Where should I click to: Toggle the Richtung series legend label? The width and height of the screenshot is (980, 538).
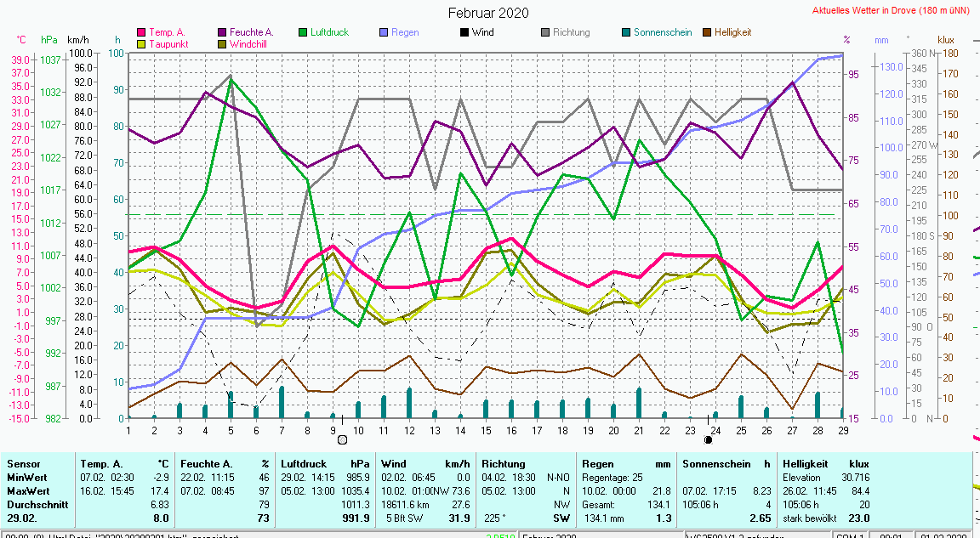click(571, 33)
